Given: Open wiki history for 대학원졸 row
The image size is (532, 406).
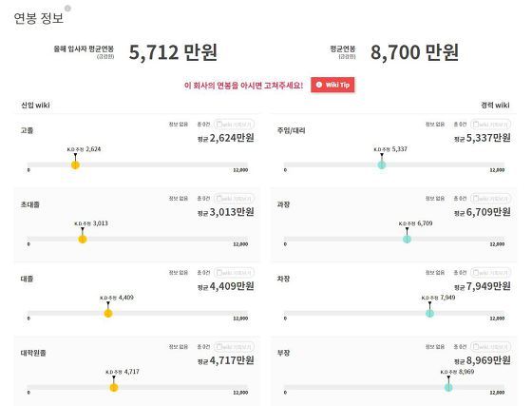Looking at the screenshot, I should [234, 347].
